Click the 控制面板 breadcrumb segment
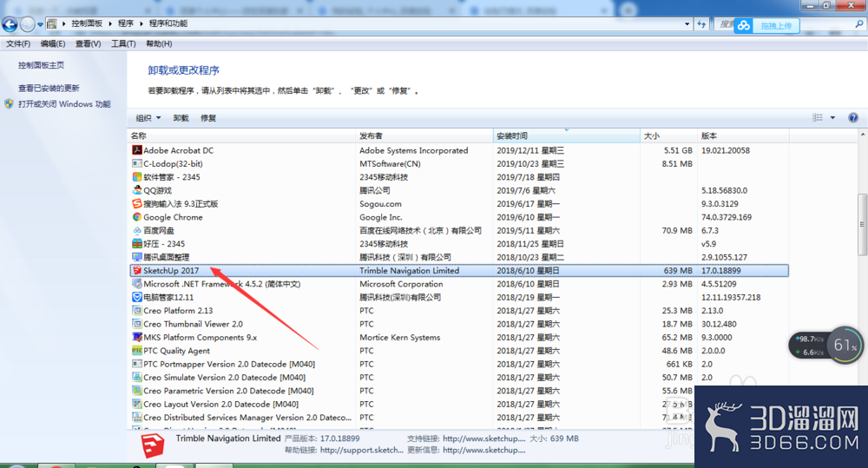This screenshot has width=868, height=468. click(87, 23)
